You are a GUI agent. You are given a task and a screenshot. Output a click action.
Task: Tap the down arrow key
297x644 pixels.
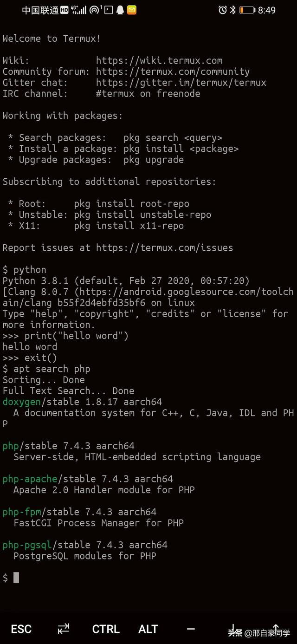pos(233,629)
